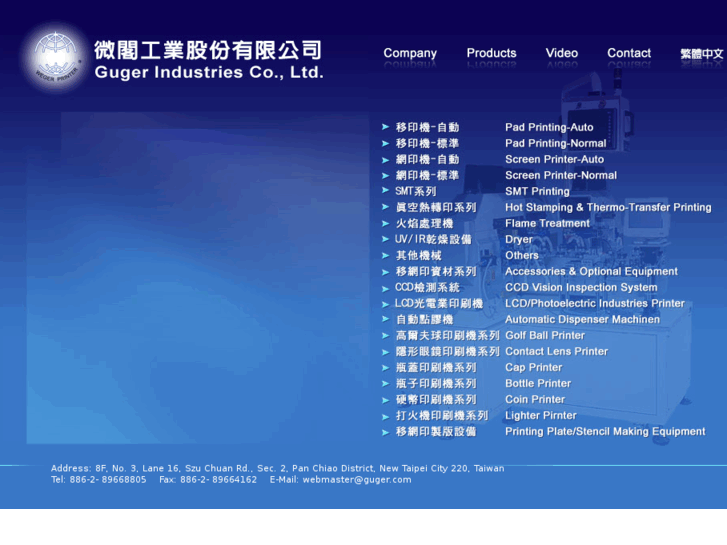Screen dimensions: 727x545
Task: Click arrow bullet beside 火焰處理機
Action: (385, 224)
